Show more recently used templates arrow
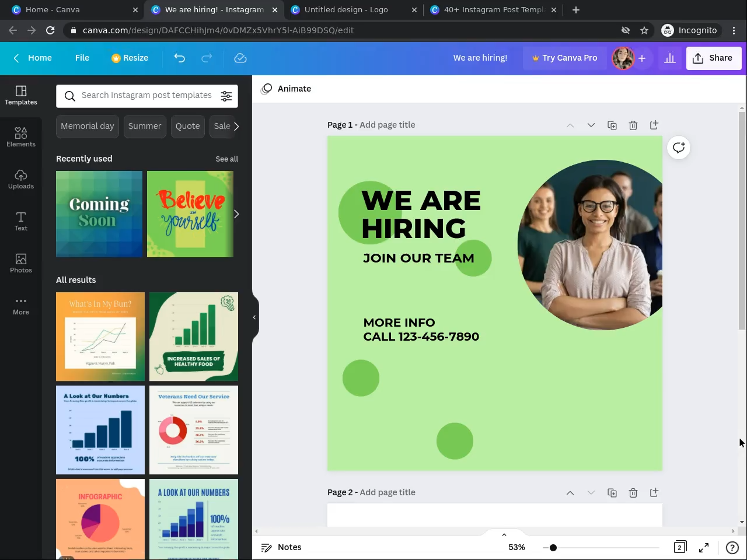The height and width of the screenshot is (560, 747). tap(236, 214)
